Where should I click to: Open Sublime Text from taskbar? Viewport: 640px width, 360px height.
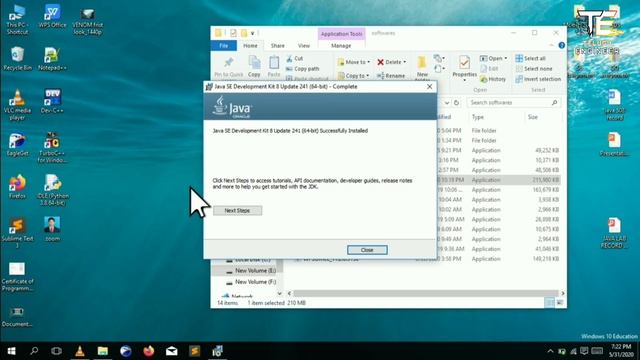(x=194, y=351)
